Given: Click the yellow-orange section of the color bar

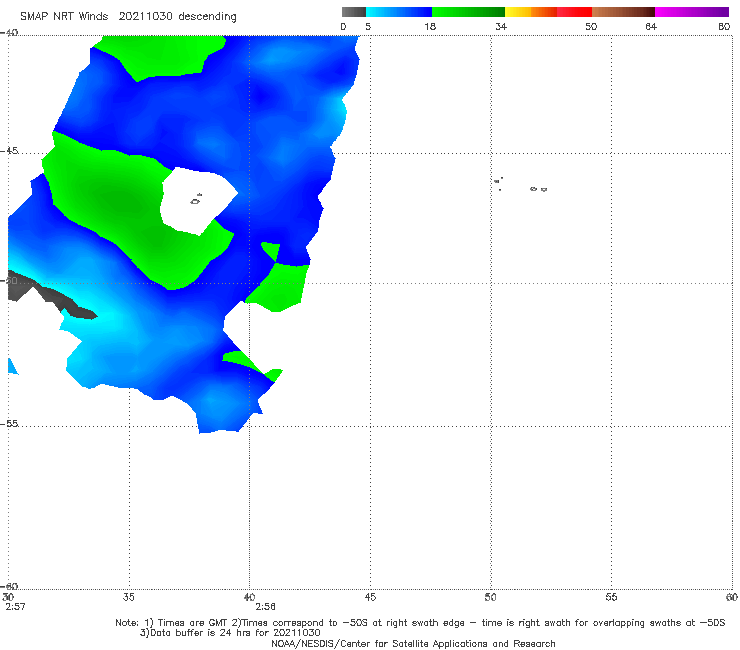Looking at the screenshot, I should [531, 12].
